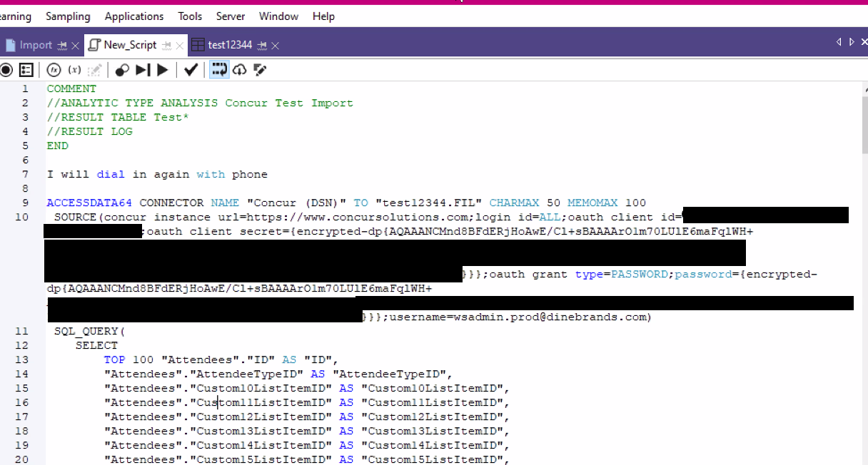Open the variables (x) icon

tap(74, 70)
